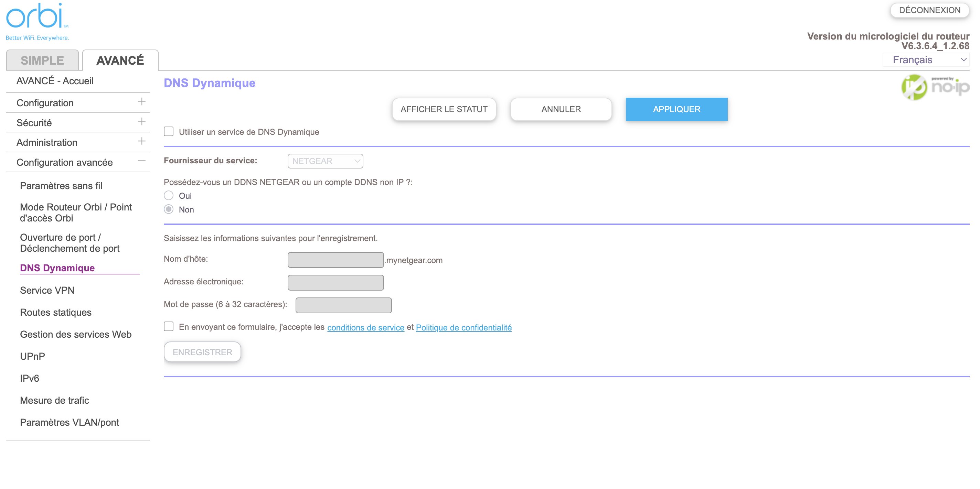Click the Sécurité menu label

[34, 122]
